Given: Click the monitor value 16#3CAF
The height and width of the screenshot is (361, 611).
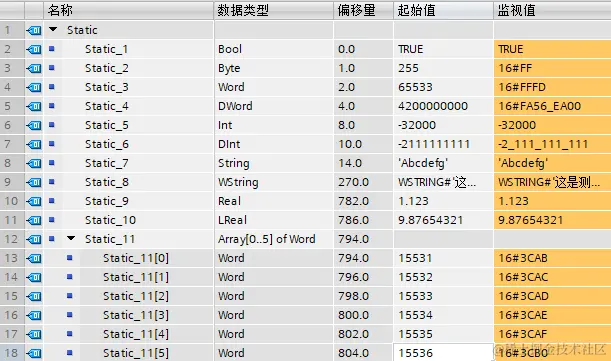Looking at the screenshot, I should [523, 334].
